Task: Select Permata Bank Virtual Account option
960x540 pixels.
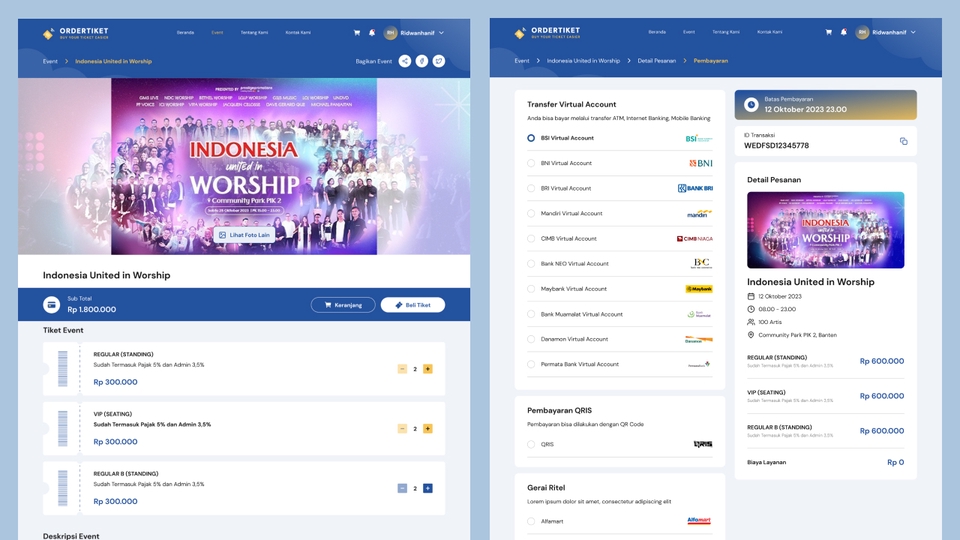Action: pos(531,364)
